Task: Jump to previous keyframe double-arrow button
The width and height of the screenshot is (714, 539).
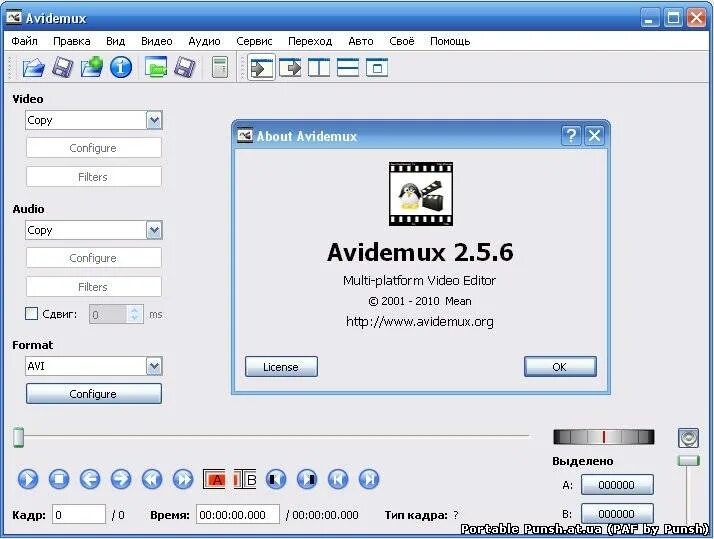Action: coord(152,479)
